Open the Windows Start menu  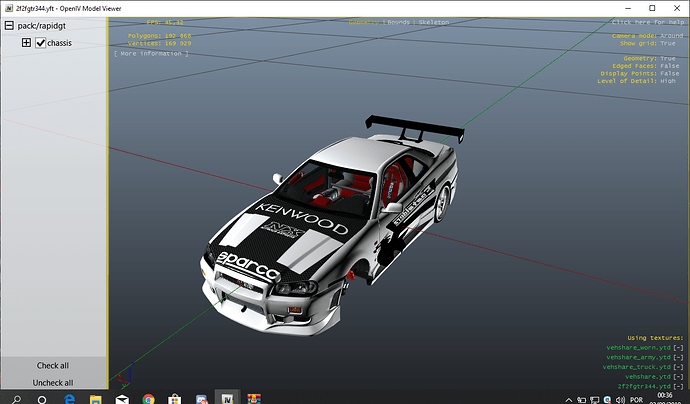(x=12, y=397)
